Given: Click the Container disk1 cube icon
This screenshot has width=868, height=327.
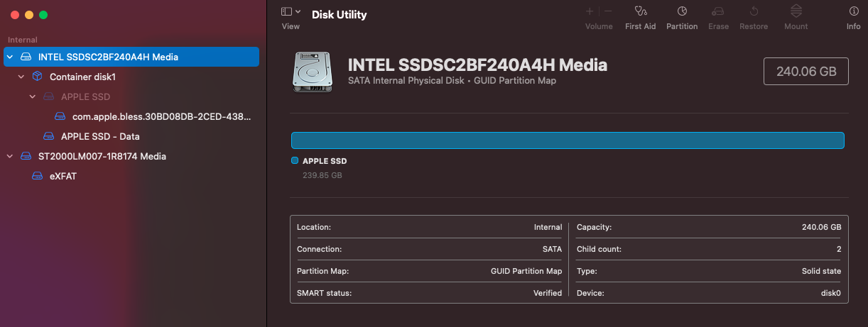Looking at the screenshot, I should point(37,77).
